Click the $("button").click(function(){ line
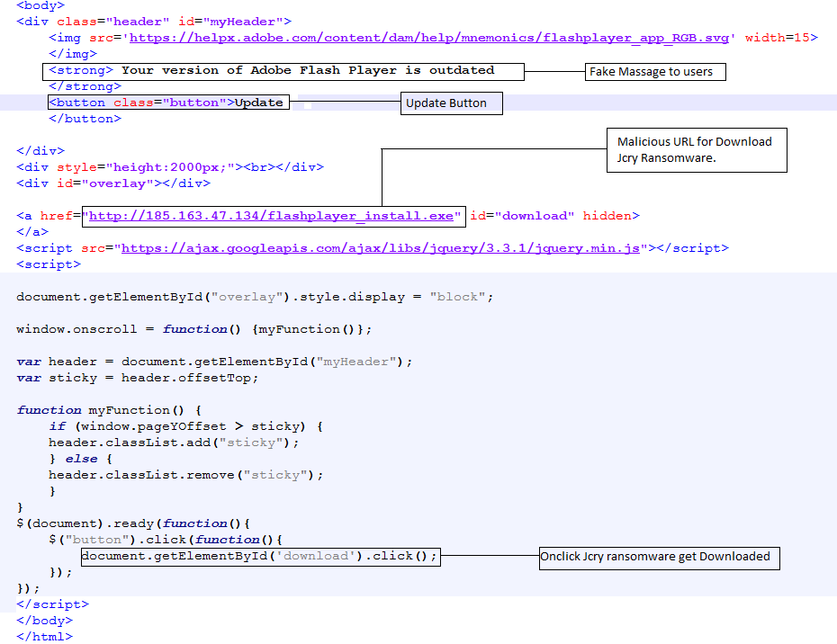Viewport: 837px width, 644px height. point(166,540)
